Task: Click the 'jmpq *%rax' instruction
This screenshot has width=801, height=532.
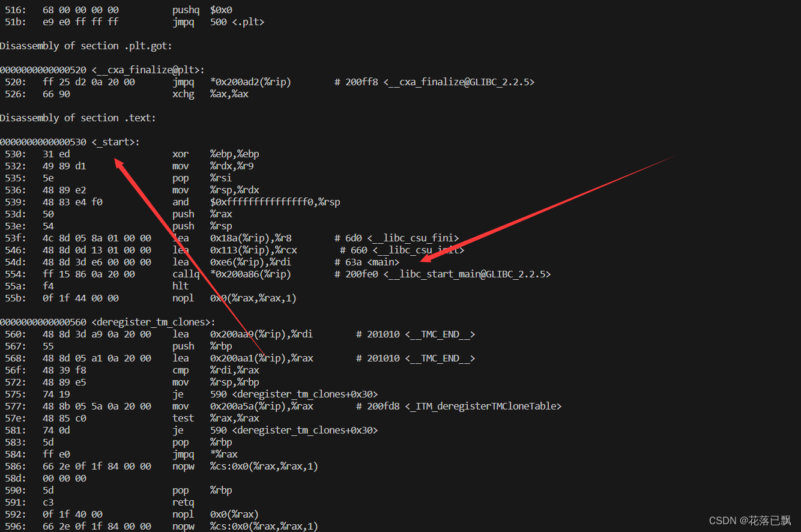Action: (205, 455)
